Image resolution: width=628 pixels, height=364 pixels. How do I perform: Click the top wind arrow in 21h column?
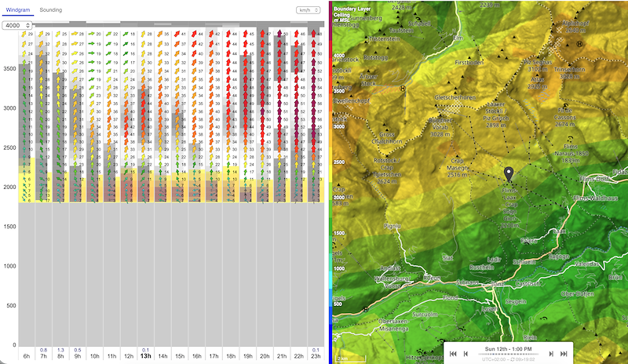coord(280,35)
